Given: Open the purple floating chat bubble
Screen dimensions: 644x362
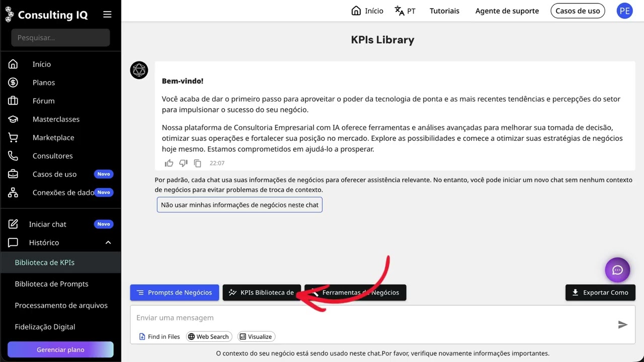Looking at the screenshot, I should coord(617,270).
